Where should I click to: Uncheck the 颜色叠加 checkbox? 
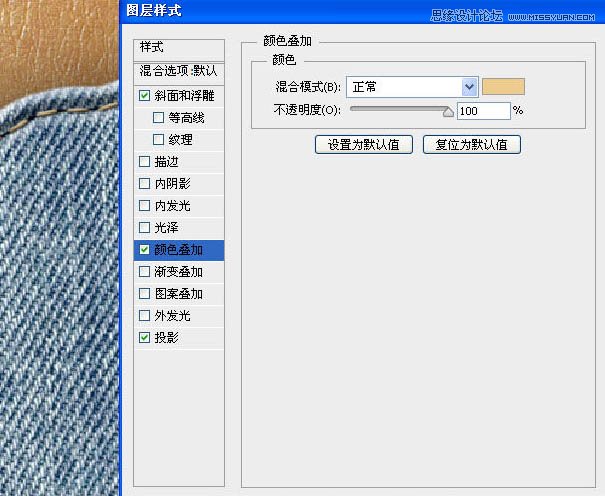tap(144, 250)
